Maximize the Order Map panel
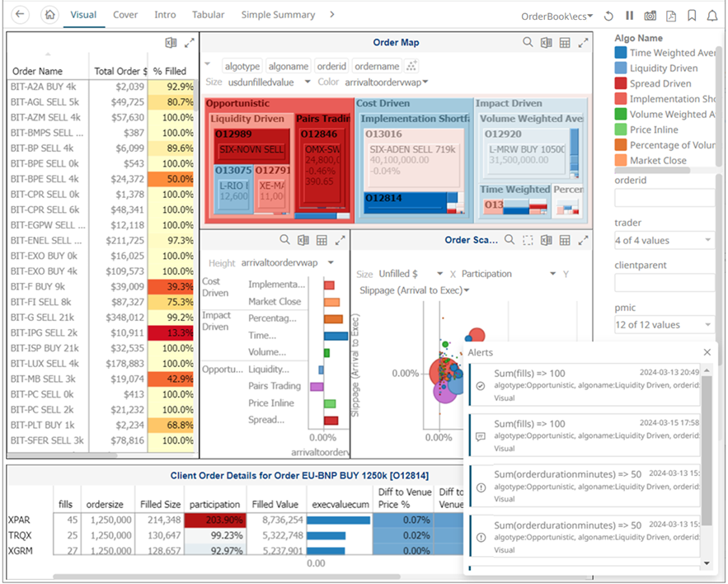Screen dimensions: 728x584 (x=584, y=43)
